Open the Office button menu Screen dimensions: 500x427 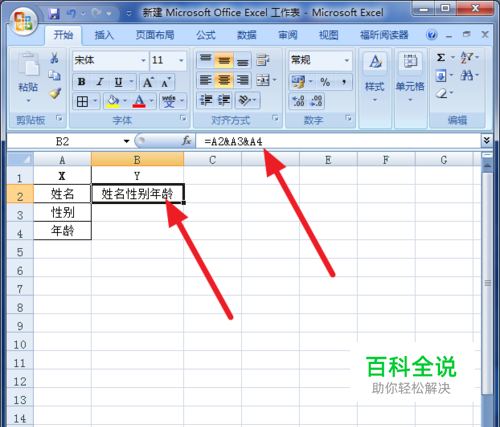coord(23,21)
